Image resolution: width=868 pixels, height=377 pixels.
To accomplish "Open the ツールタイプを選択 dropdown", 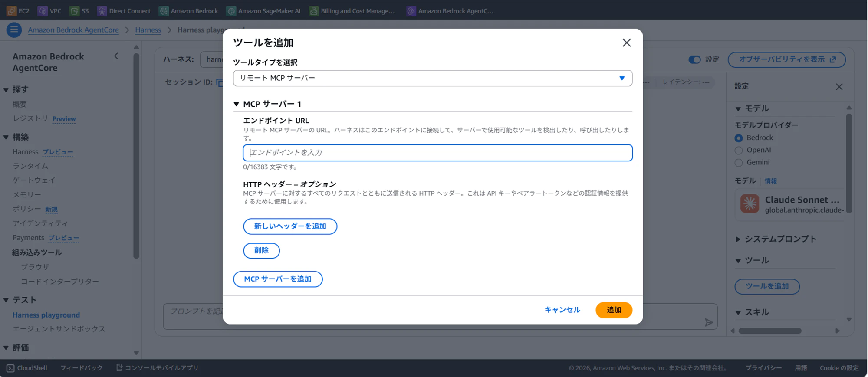I will click(432, 78).
